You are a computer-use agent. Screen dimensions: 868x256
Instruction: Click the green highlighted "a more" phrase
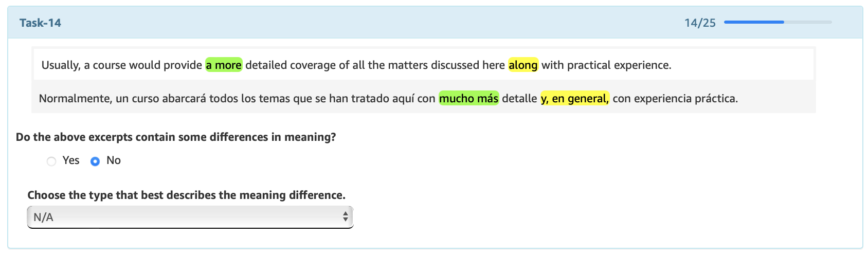tap(224, 65)
